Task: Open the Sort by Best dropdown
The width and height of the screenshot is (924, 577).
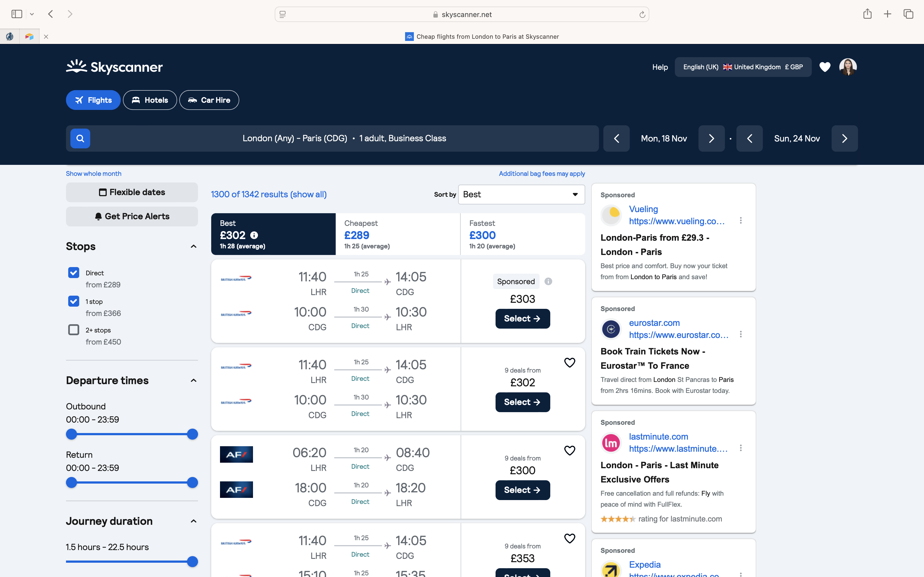Action: point(521,195)
